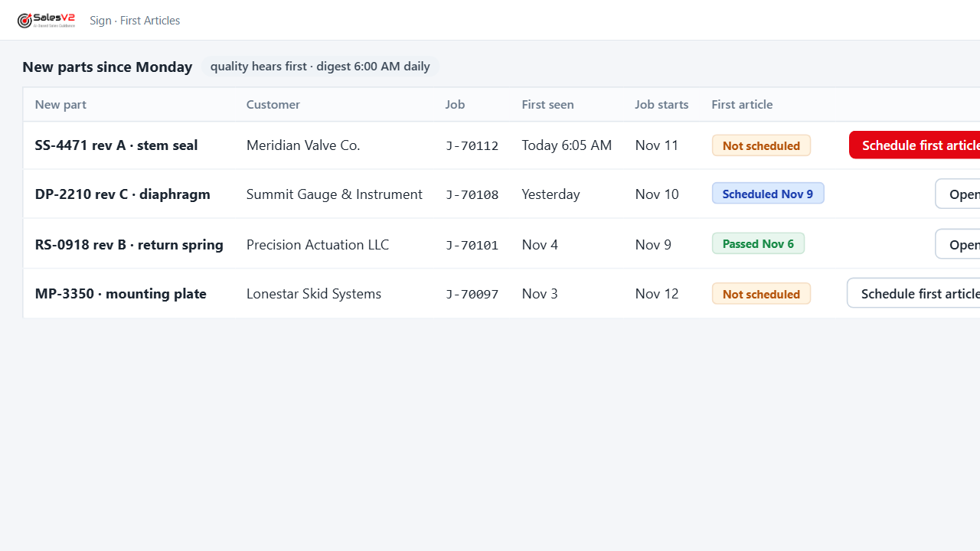Click job number J-70112

[x=472, y=145]
